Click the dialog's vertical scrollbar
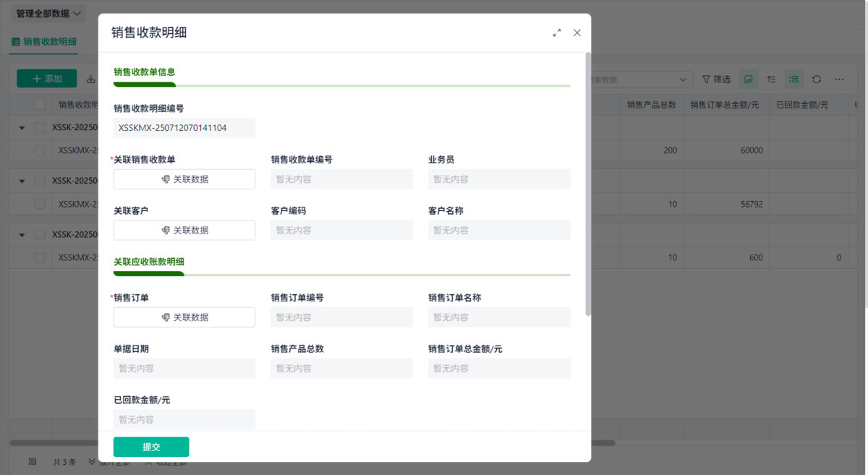The image size is (868, 475). click(588, 184)
